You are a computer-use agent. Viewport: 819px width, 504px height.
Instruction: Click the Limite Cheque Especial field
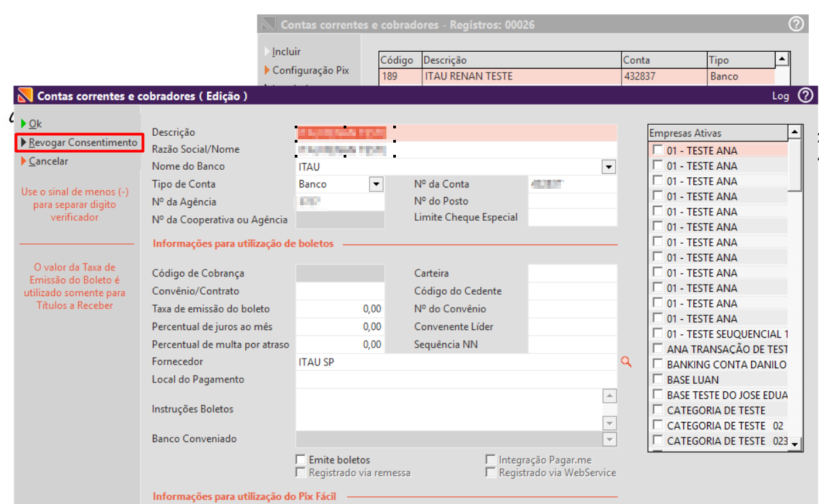[x=572, y=217]
